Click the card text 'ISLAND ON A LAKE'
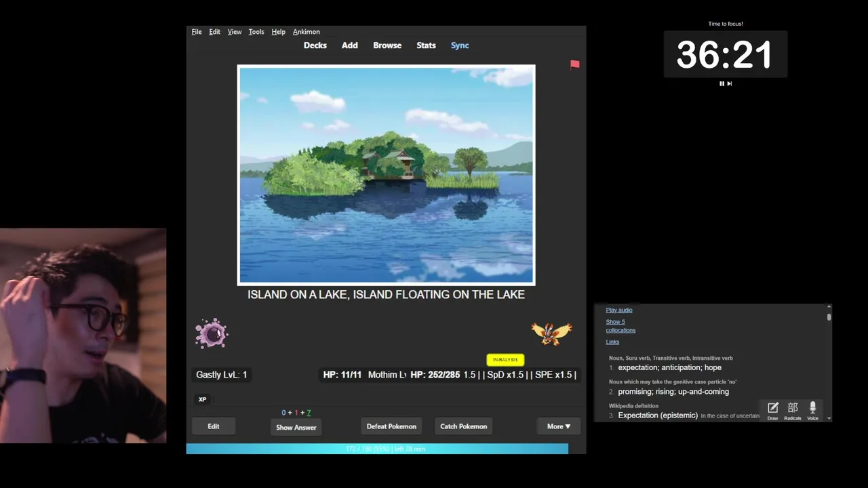Image resolution: width=868 pixels, height=488 pixels. [x=298, y=295]
